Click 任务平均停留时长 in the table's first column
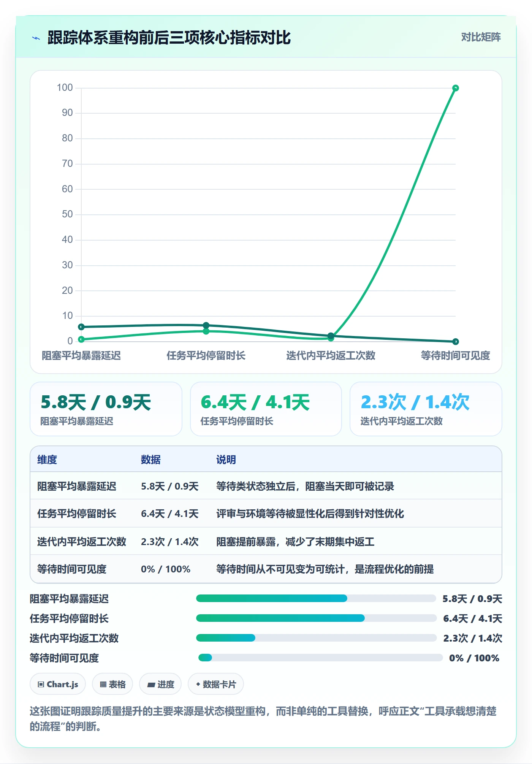The width and height of the screenshot is (532, 764). [x=77, y=514]
